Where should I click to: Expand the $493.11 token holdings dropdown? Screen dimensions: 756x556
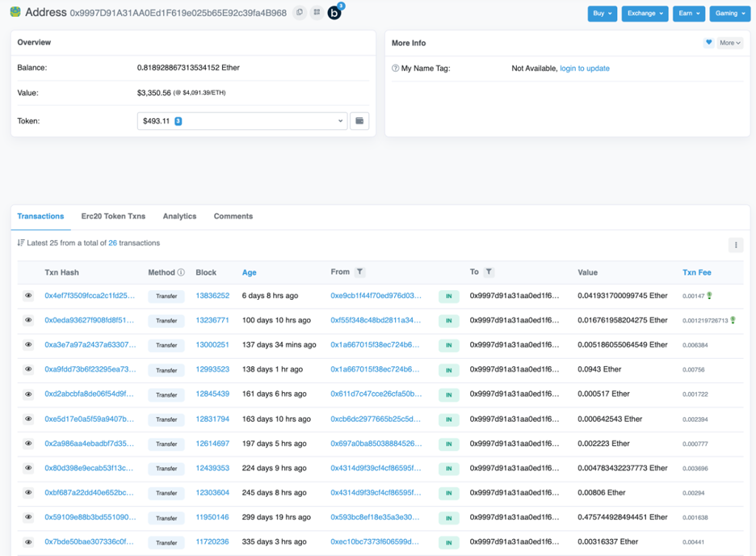click(x=242, y=121)
